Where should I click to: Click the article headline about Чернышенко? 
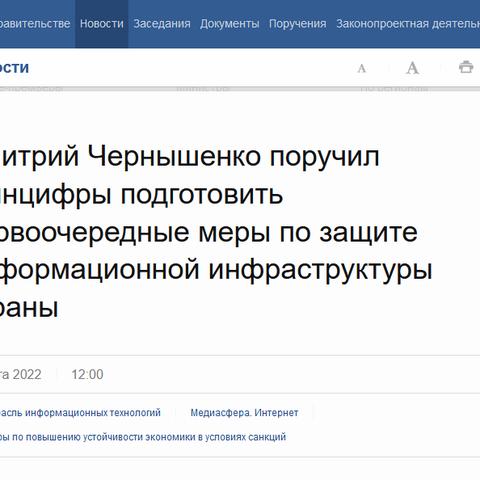(216, 232)
